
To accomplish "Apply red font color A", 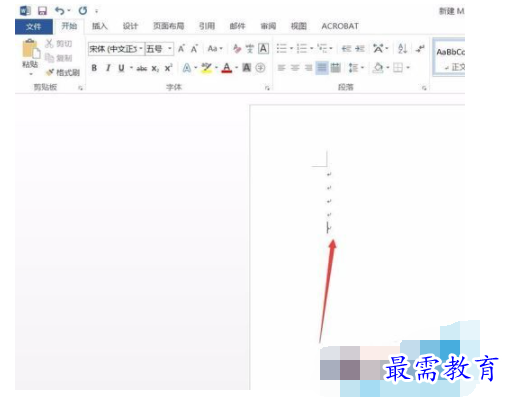I will 227,68.
